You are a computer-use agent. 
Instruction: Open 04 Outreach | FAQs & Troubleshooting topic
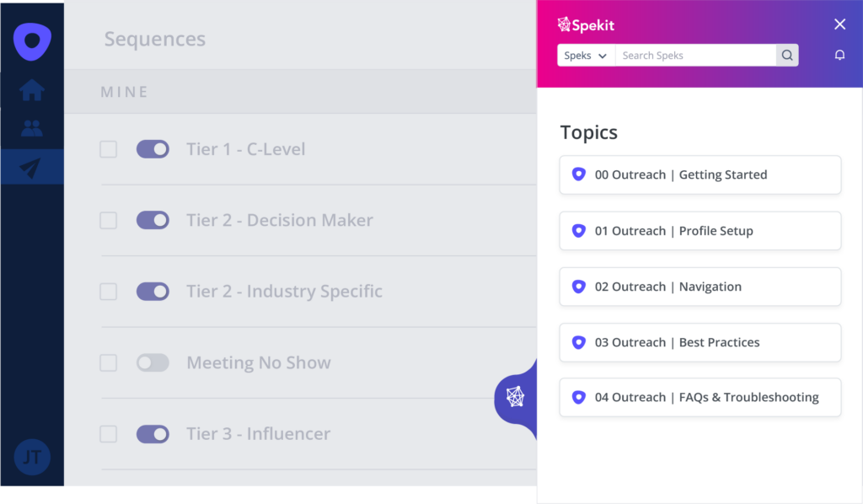coord(700,398)
